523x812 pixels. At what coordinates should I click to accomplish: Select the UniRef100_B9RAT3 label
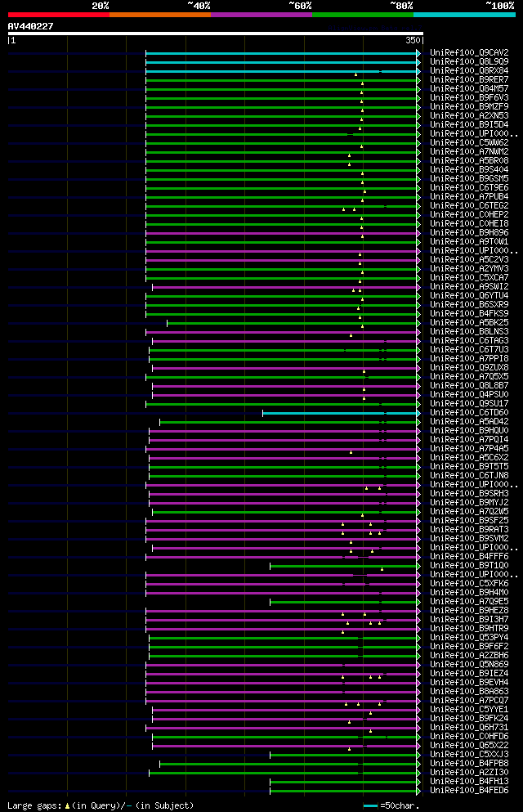[469, 530]
